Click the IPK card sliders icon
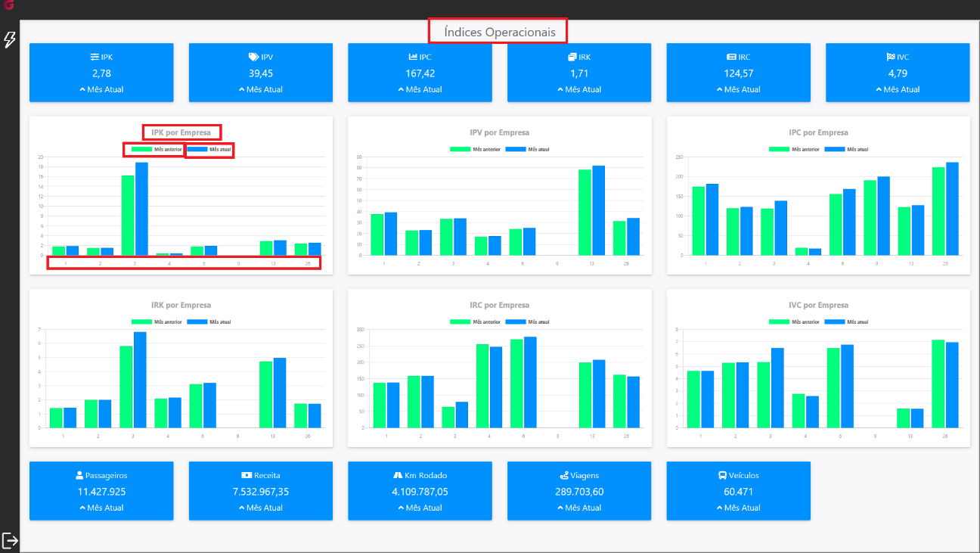The height and width of the screenshot is (553, 980). point(95,57)
